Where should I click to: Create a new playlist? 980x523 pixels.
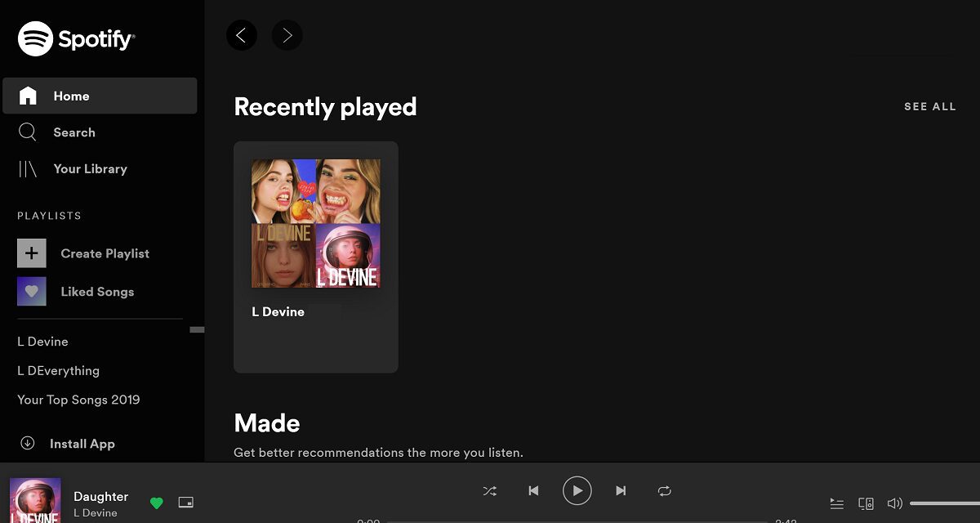pos(105,253)
